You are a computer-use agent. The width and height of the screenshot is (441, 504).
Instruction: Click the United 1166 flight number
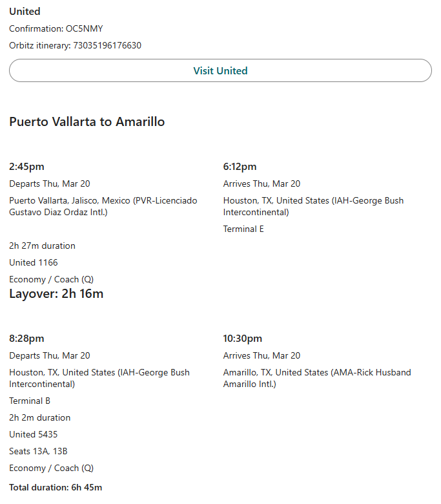tap(34, 262)
